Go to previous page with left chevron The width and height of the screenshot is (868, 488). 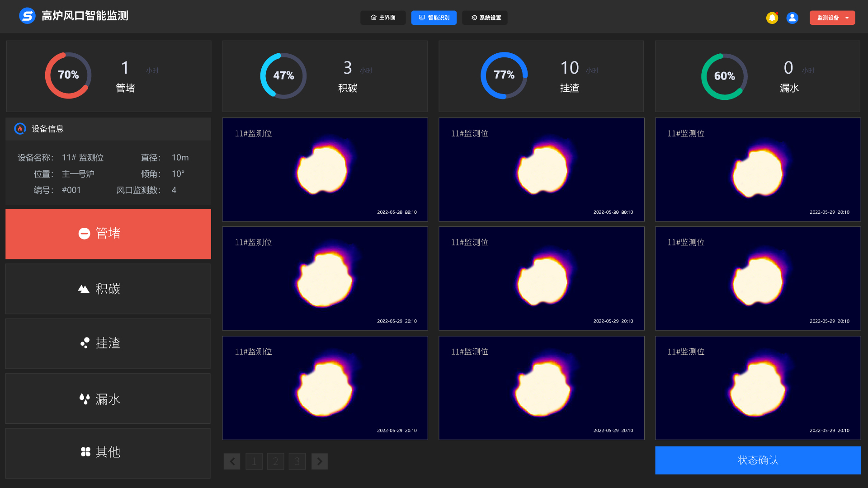pyautogui.click(x=232, y=461)
